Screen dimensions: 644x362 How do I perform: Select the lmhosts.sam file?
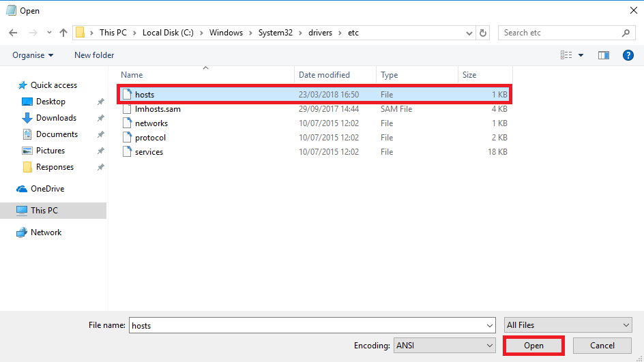click(x=314, y=109)
